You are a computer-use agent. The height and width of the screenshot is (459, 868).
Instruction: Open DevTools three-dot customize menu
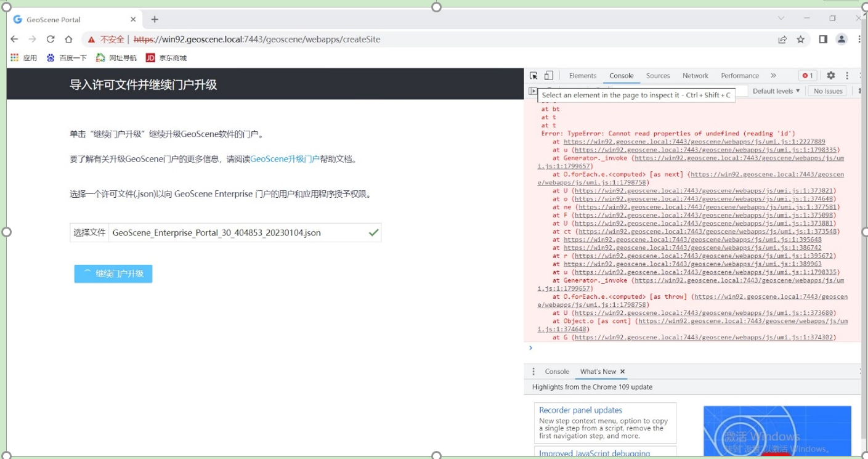tap(847, 76)
